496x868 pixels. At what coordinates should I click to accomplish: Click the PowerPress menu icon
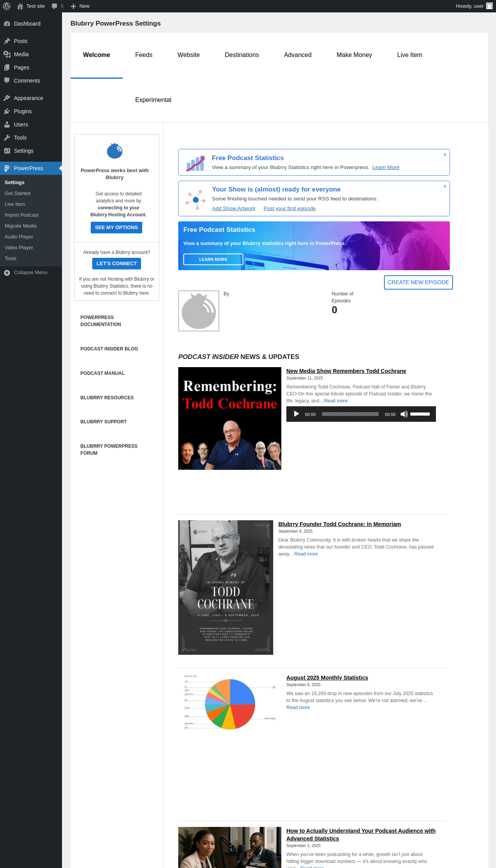tap(7, 168)
